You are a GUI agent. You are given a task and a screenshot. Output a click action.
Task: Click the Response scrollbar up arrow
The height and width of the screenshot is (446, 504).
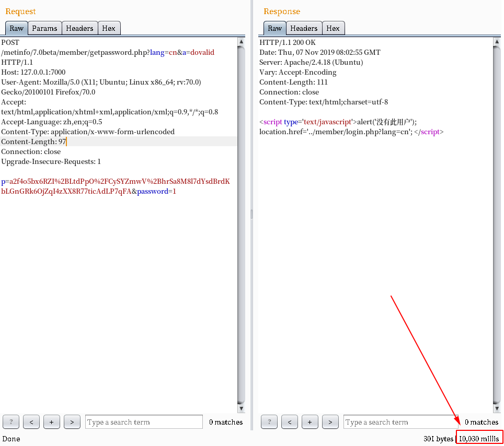tap(497, 42)
